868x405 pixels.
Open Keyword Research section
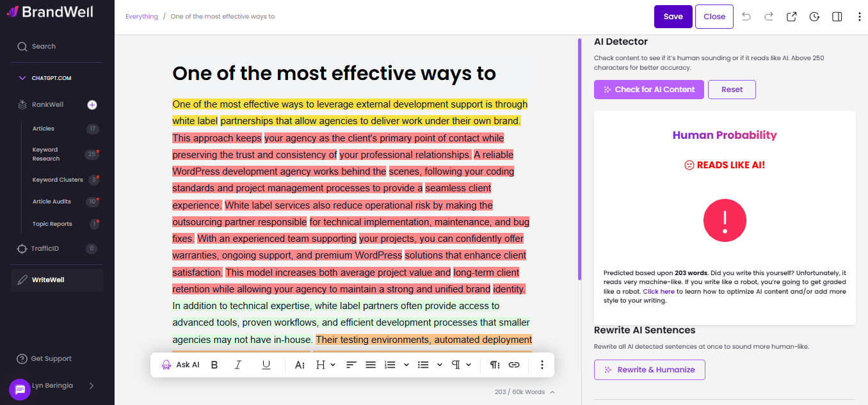46,154
